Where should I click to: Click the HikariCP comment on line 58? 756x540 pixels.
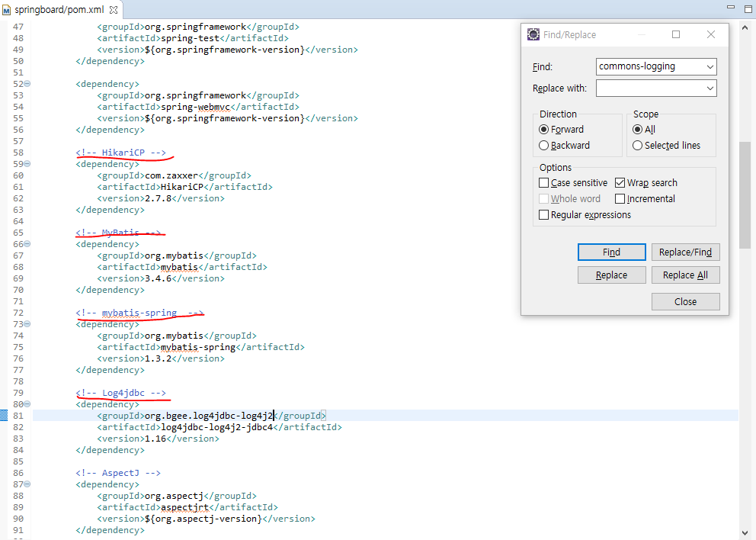point(120,153)
